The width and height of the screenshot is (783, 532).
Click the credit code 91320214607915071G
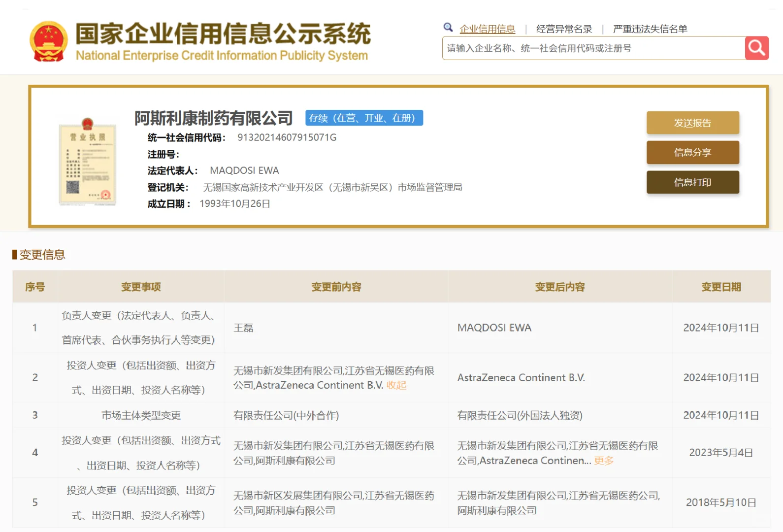[x=287, y=137]
